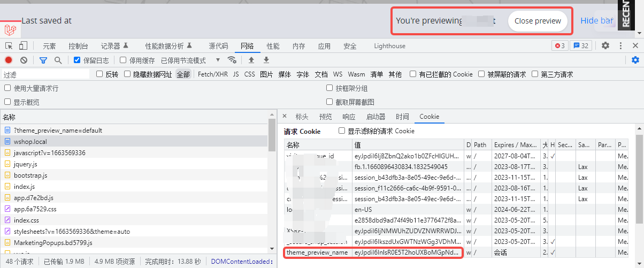Filter requests by Fetch/XHR type
644x268 pixels.
tap(212, 74)
